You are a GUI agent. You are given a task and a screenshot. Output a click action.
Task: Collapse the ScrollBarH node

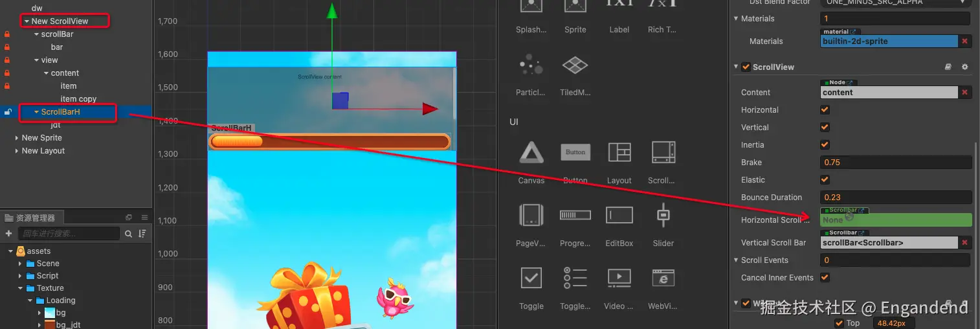[36, 112]
